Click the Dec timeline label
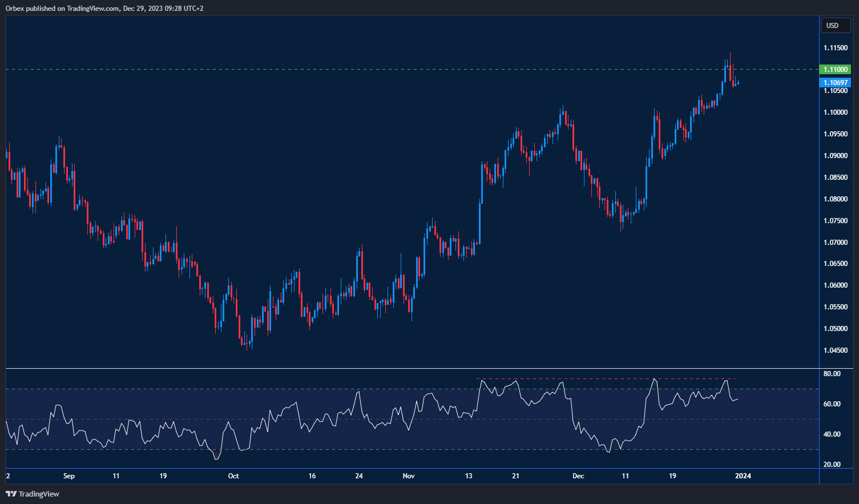This screenshot has height=504, width=859. coord(579,475)
